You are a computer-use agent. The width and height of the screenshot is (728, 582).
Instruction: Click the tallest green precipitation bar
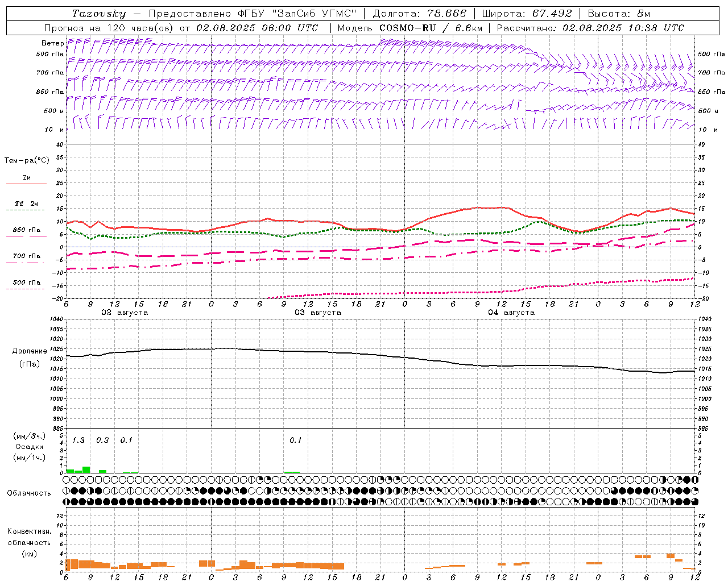(x=86, y=469)
